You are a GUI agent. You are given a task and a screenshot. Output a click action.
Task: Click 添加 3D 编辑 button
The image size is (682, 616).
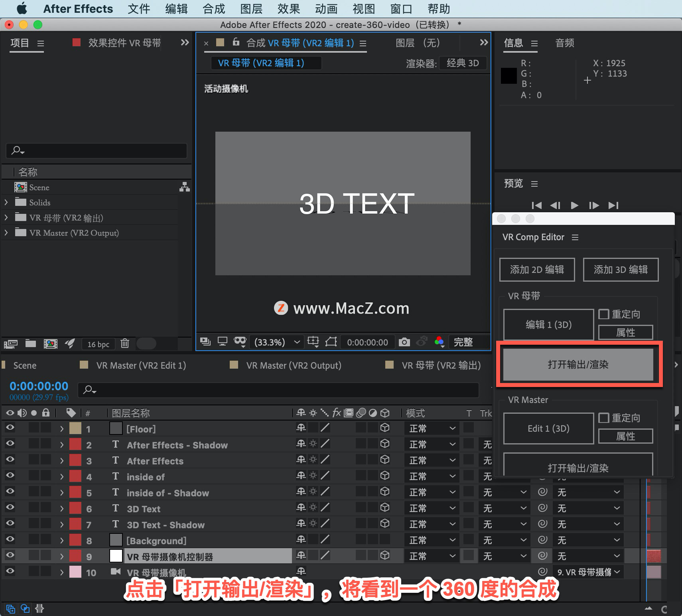coord(621,270)
